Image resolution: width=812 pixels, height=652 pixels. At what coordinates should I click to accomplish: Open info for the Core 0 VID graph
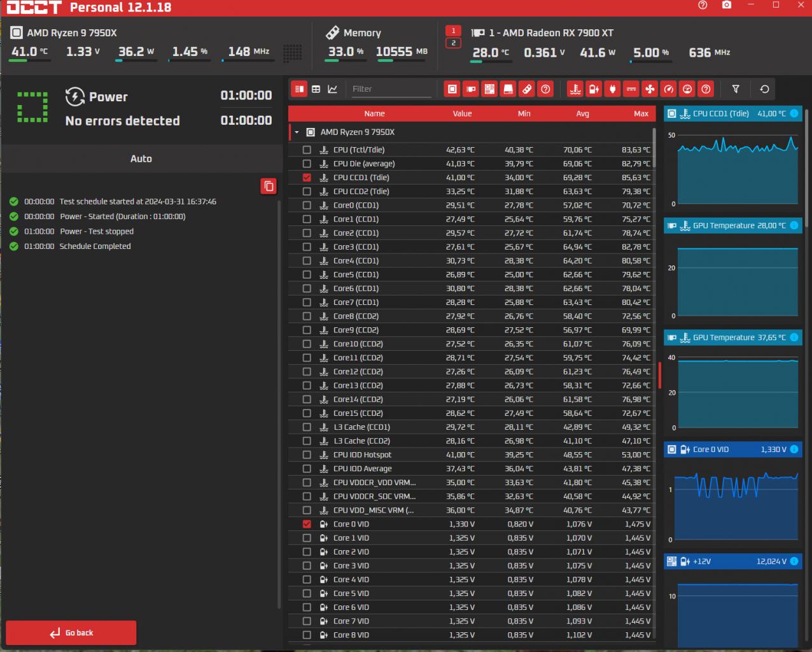[794, 450]
